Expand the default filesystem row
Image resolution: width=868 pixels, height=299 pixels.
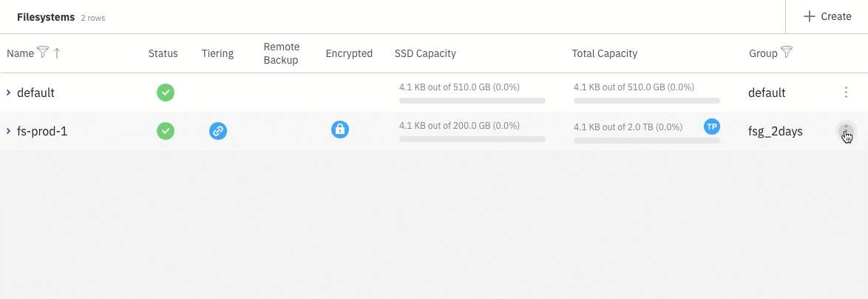(x=9, y=93)
